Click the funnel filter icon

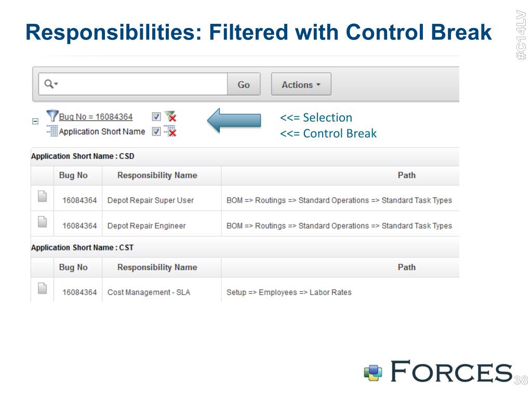pyautogui.click(x=52, y=116)
